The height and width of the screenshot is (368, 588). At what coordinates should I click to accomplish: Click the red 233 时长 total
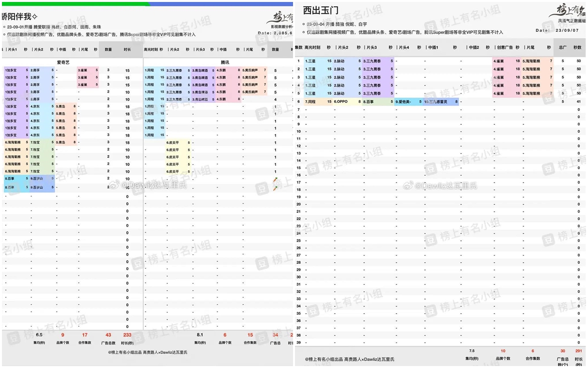click(127, 335)
